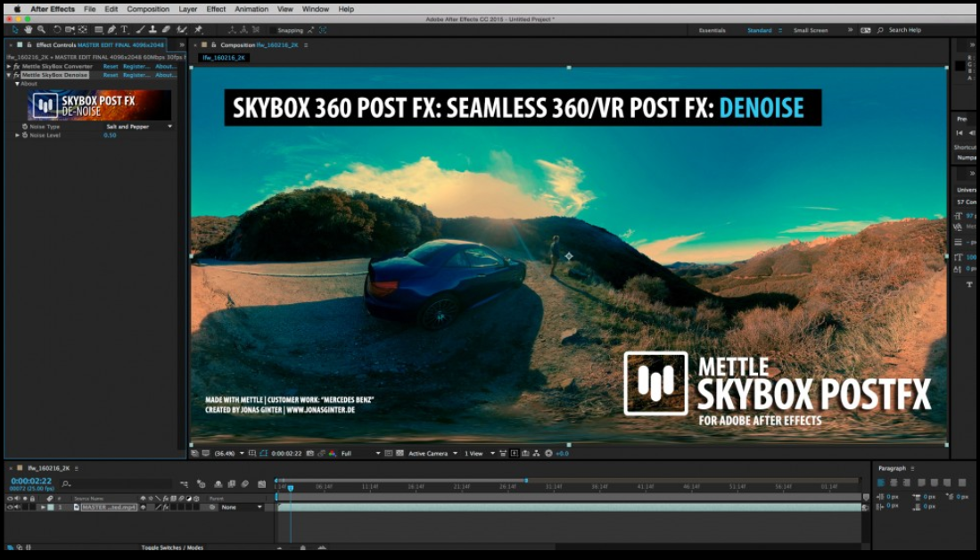Open the Composition menu
The image size is (980, 560).
[148, 10]
